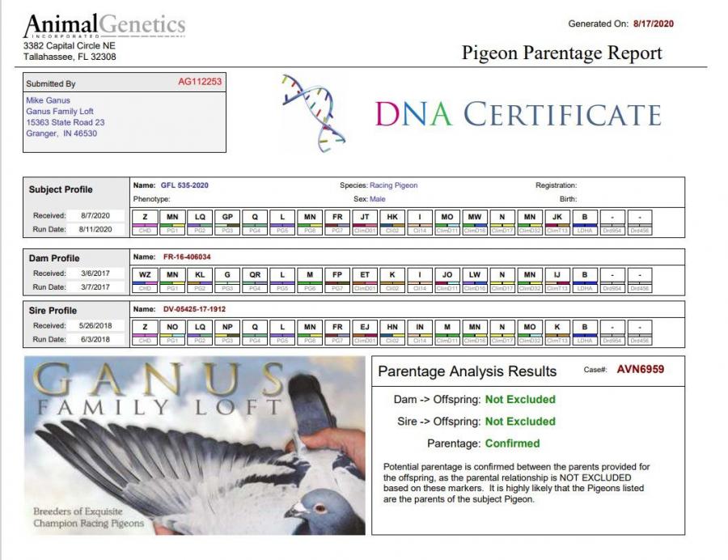Select the subject name GFL 535-2020
Image resolution: width=728 pixels, height=560 pixels.
(x=184, y=185)
